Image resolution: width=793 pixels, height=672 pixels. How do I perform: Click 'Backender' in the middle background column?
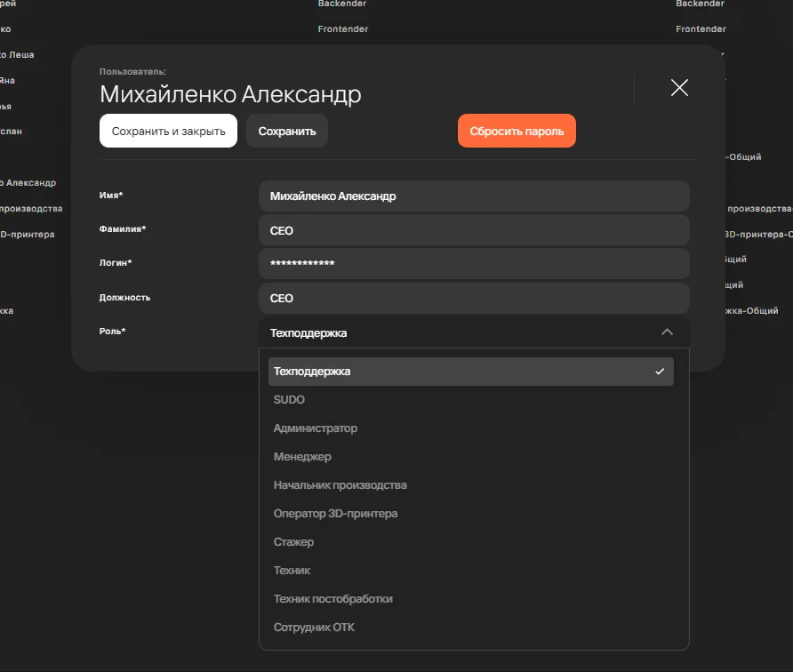point(342,4)
